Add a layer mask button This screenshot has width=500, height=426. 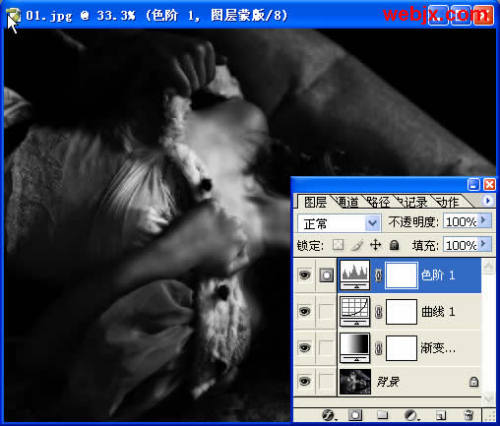tap(355, 415)
